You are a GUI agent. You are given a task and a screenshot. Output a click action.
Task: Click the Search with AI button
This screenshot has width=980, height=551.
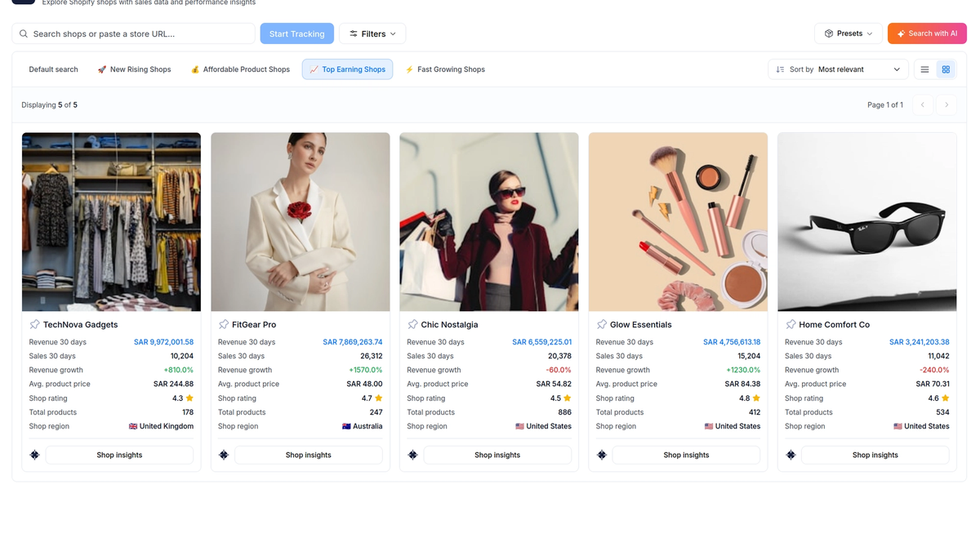coord(927,33)
